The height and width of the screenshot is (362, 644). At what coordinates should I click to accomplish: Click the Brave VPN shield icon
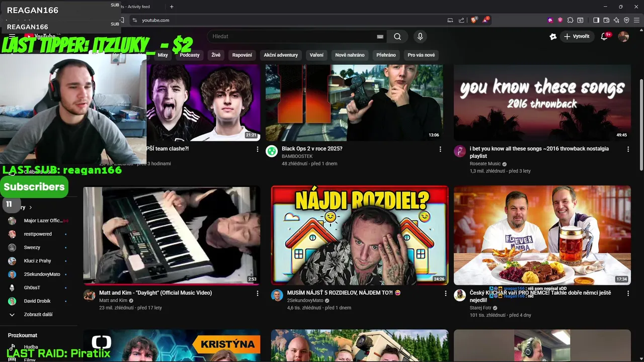point(626,20)
